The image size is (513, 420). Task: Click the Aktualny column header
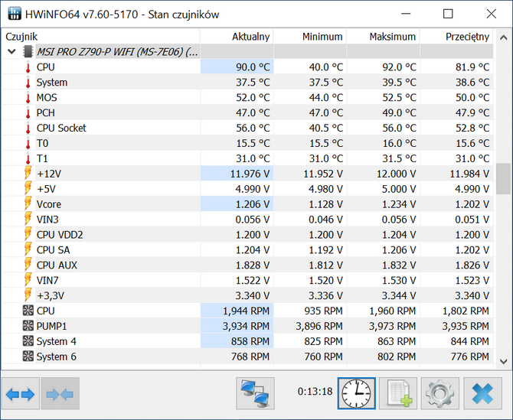pyautogui.click(x=237, y=37)
